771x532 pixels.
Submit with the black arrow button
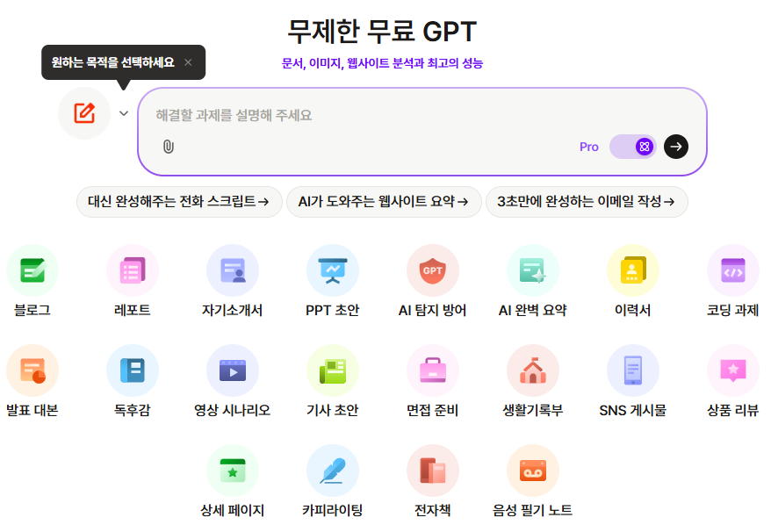676,147
